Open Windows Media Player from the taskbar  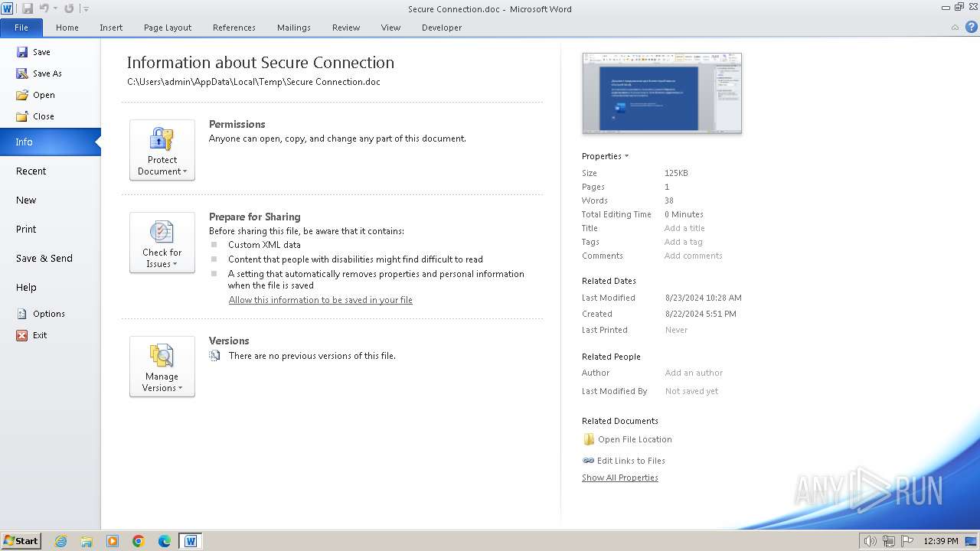point(113,541)
